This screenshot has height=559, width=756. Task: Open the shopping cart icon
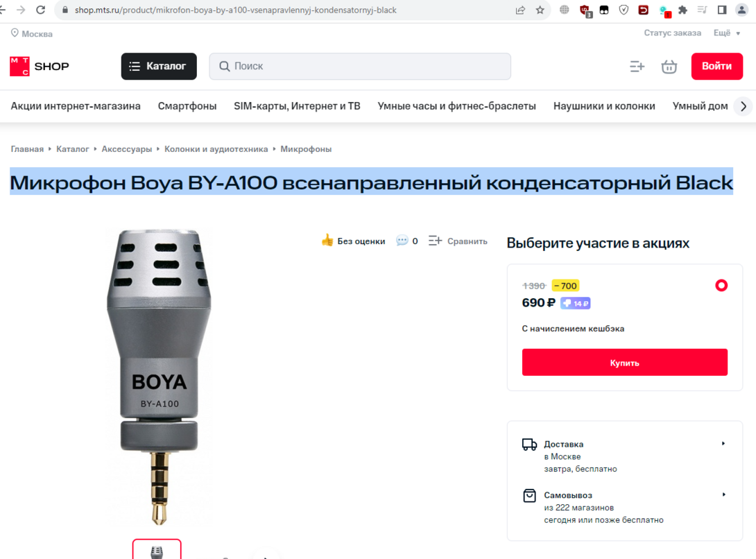tap(668, 66)
